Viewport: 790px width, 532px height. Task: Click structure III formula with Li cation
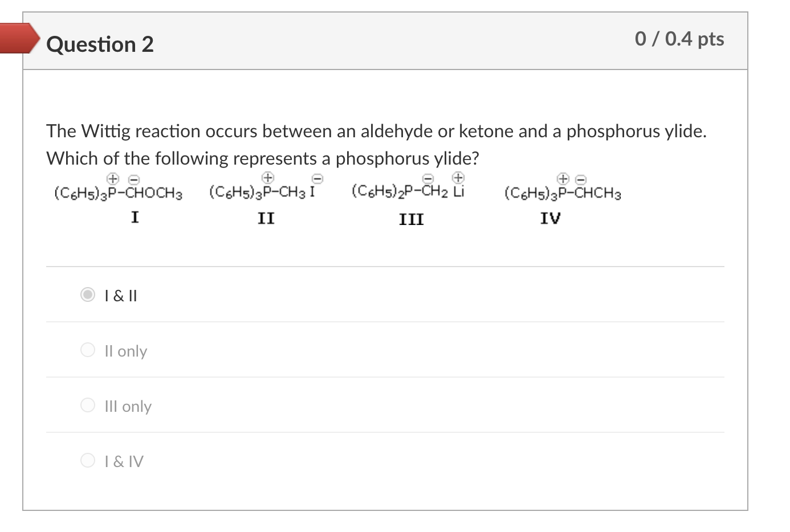(x=409, y=186)
